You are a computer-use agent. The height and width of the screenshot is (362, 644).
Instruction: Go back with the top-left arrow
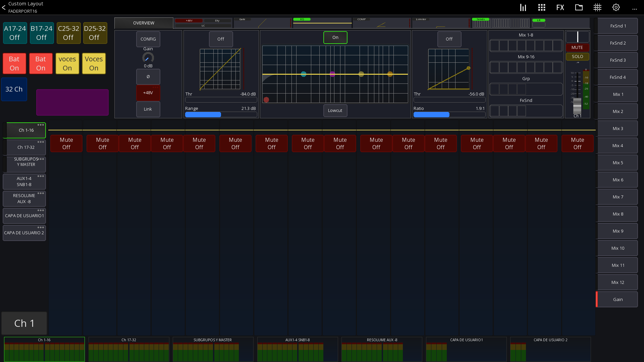point(4,7)
